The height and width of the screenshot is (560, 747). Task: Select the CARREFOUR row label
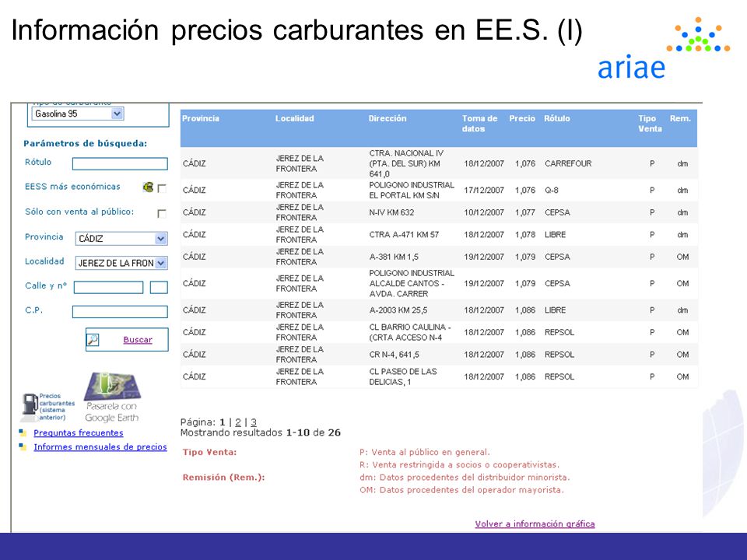tap(568, 163)
